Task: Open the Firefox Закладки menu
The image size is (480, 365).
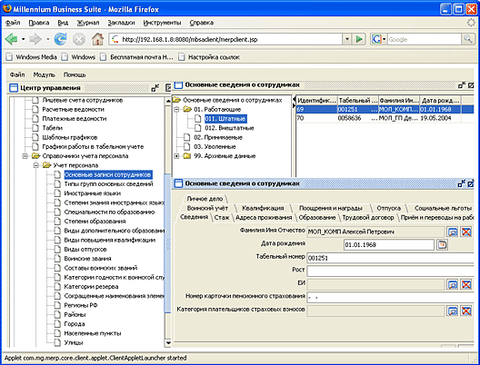Action: (x=121, y=23)
